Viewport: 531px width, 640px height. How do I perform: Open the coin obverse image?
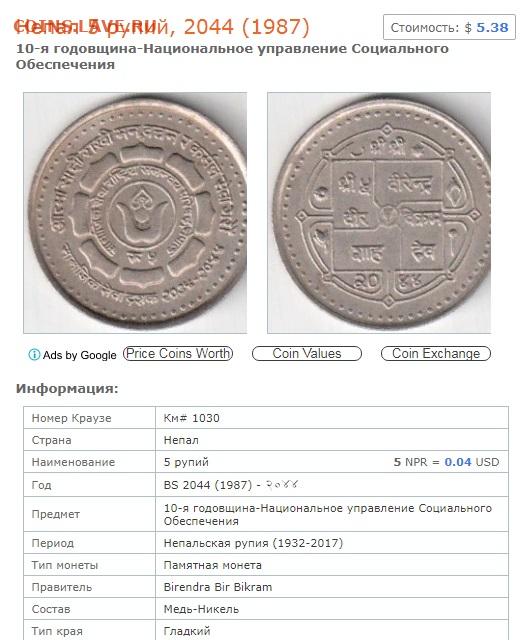135,213
